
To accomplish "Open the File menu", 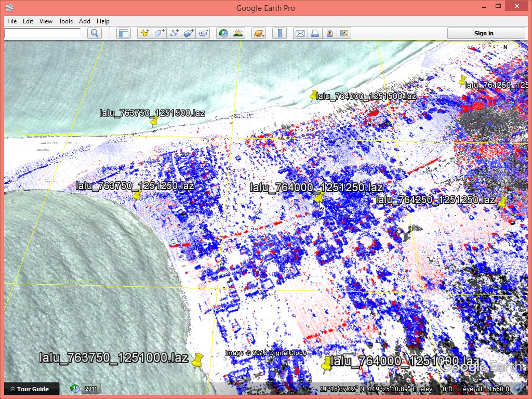I will (x=12, y=21).
